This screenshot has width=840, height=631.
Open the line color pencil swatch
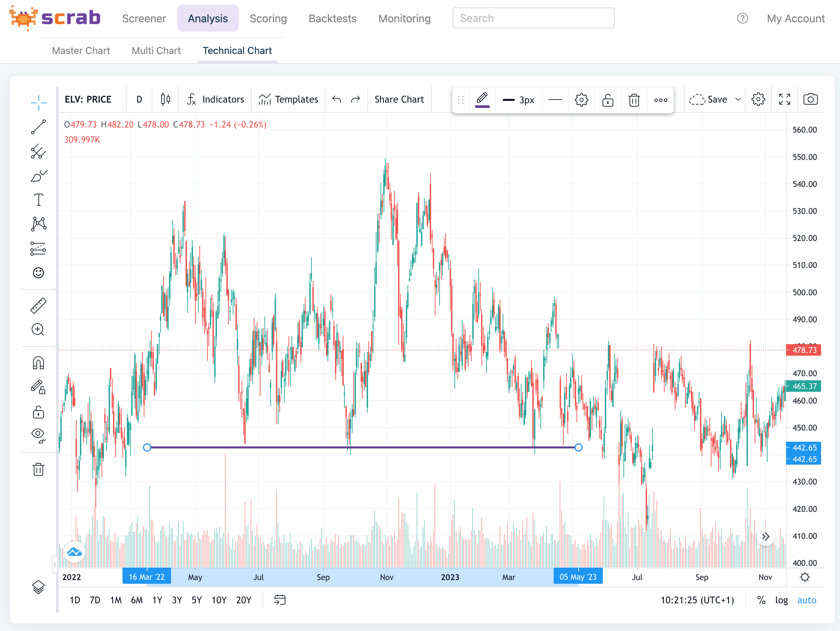[x=482, y=100]
